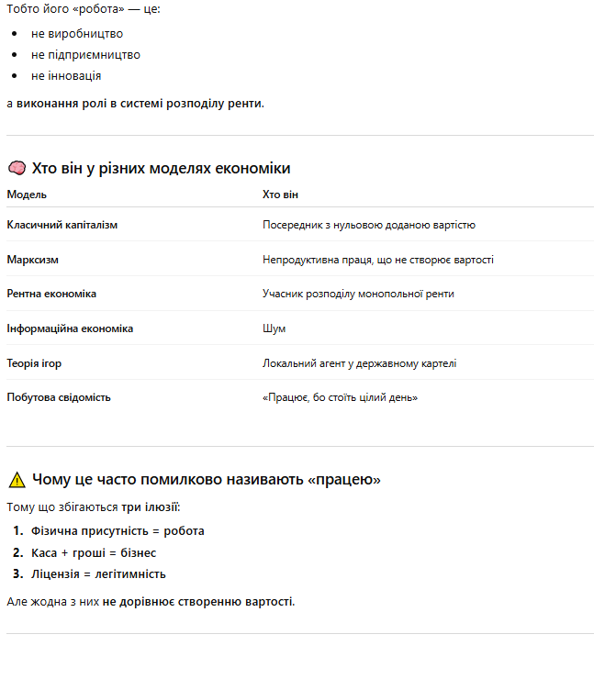The width and height of the screenshot is (616, 690).
Task: Click the «Шум» table cell
Action: point(274,328)
